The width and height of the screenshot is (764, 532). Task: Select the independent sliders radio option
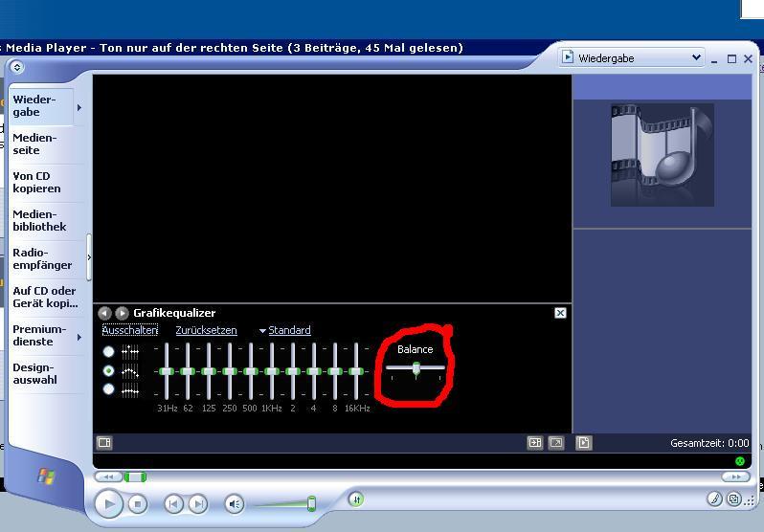pos(108,351)
